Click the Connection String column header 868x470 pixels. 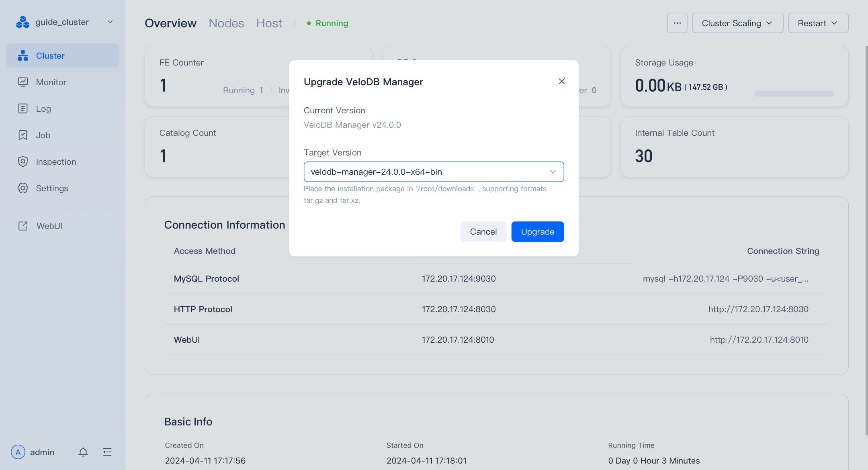pos(783,251)
